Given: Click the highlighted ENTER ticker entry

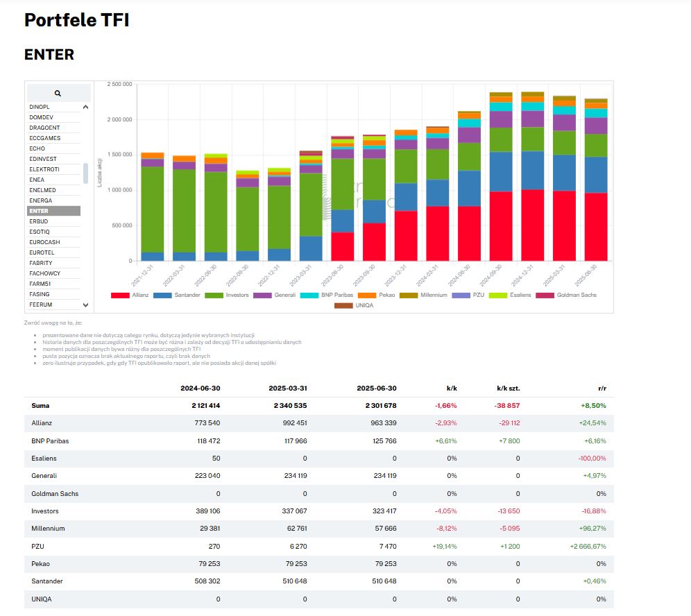Looking at the screenshot, I should coord(53,211).
